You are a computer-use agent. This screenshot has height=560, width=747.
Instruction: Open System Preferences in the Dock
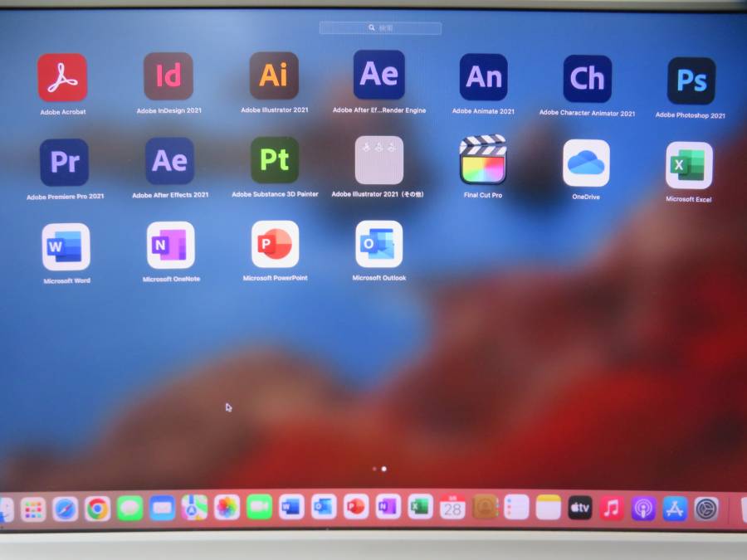(x=706, y=509)
